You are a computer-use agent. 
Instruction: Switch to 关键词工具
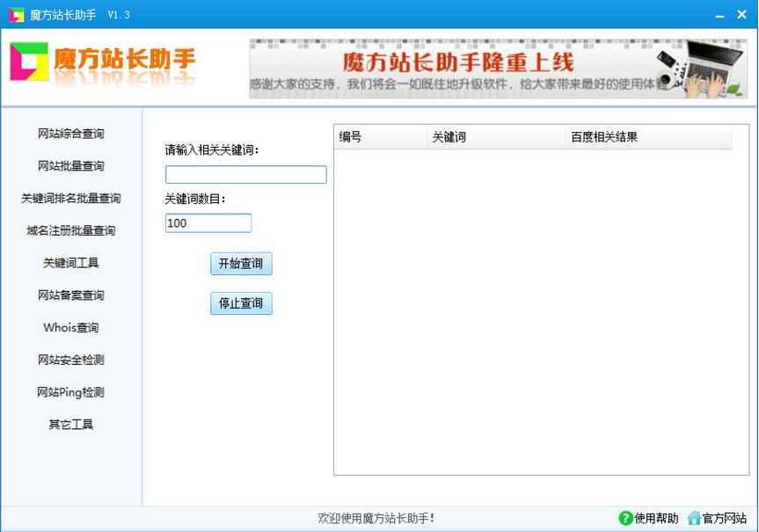(71, 263)
